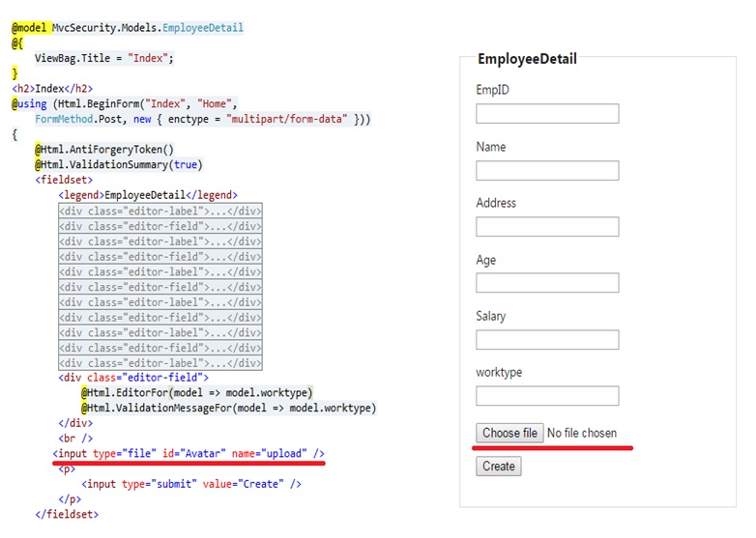Viewport: 756px width, 538px height.
Task: Submit the form with the Create button
Action: [x=499, y=467]
